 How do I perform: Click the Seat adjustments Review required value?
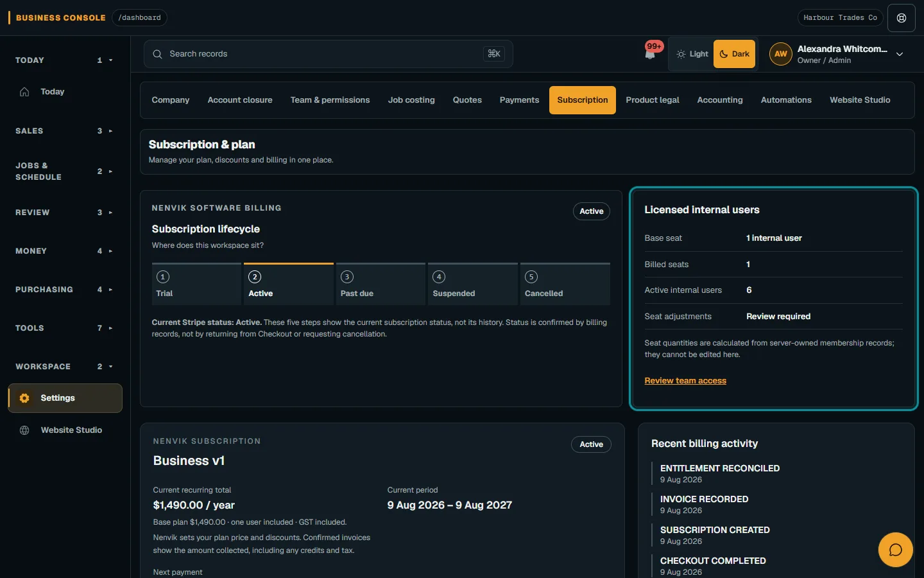click(778, 317)
